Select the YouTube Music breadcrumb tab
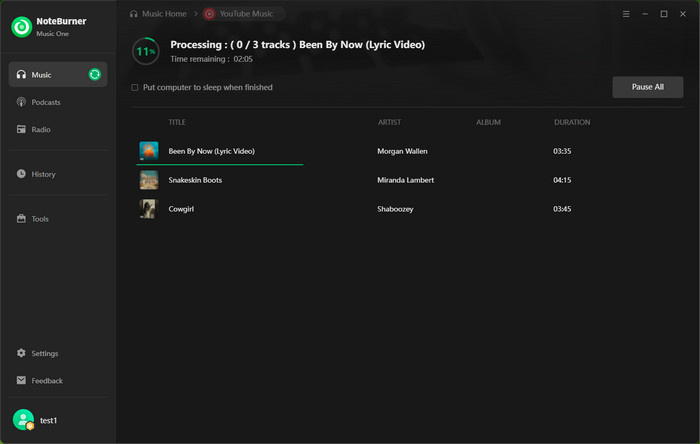This screenshot has height=444, width=700. (x=244, y=14)
